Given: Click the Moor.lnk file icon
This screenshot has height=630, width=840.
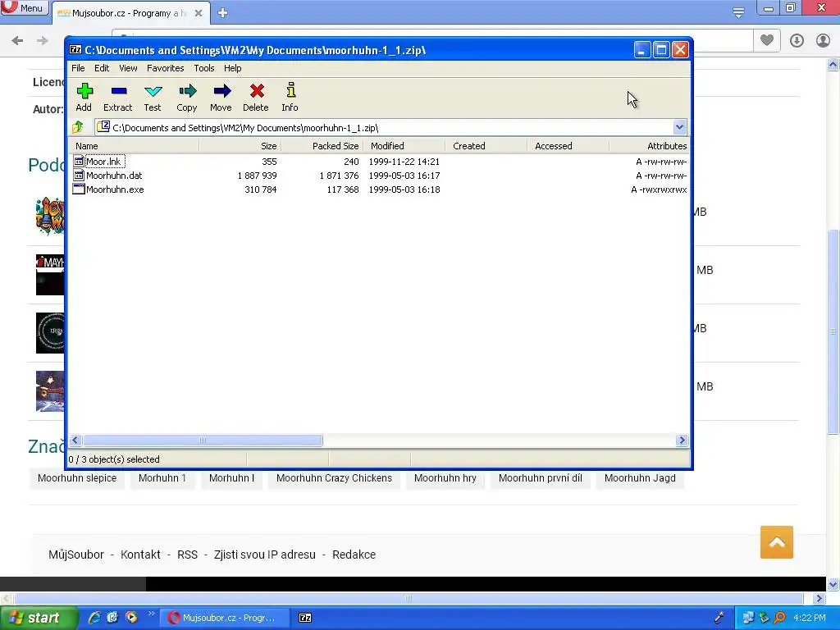Looking at the screenshot, I should (x=79, y=162).
